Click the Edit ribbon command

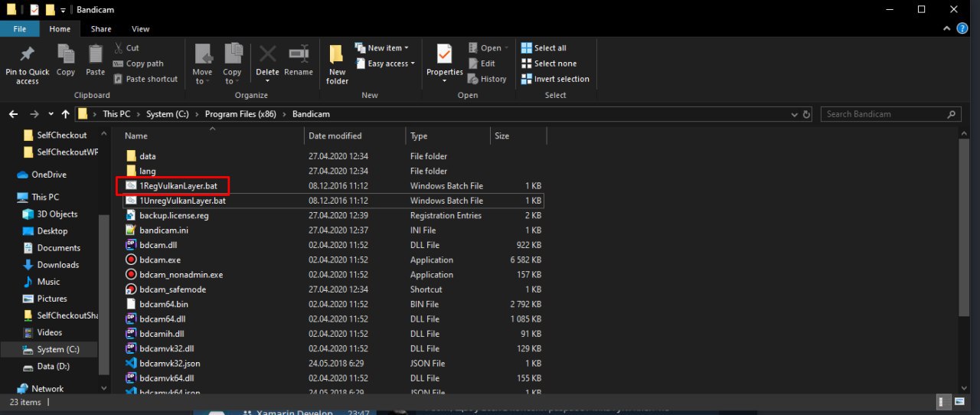click(x=481, y=64)
